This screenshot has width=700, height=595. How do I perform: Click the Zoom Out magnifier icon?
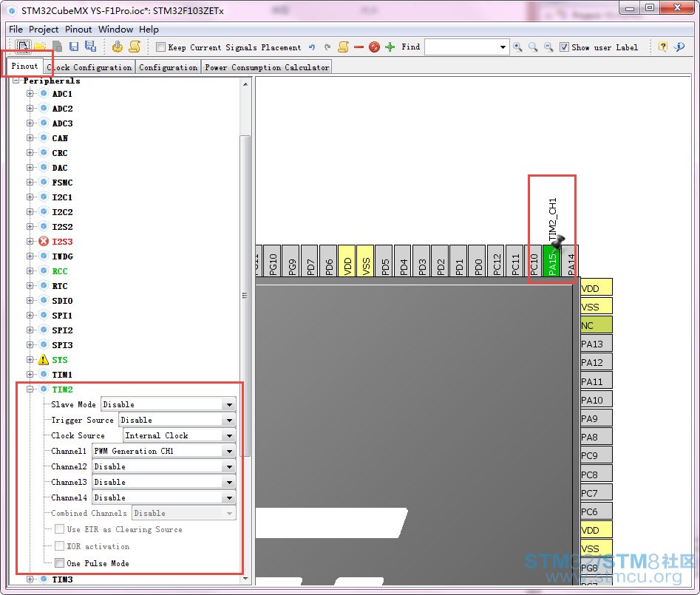(548, 47)
